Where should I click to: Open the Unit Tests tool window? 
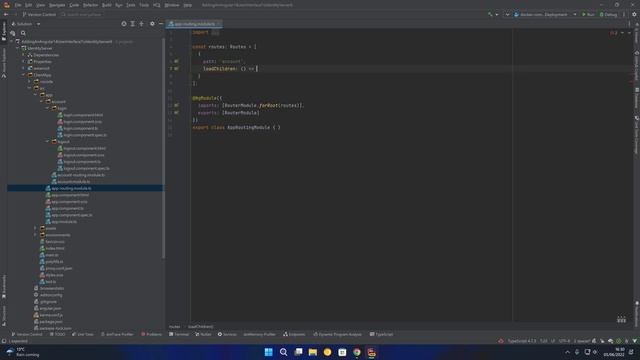(x=83, y=334)
